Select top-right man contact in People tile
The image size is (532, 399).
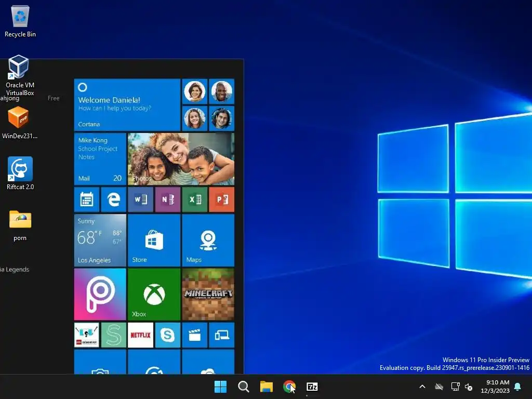222,91
